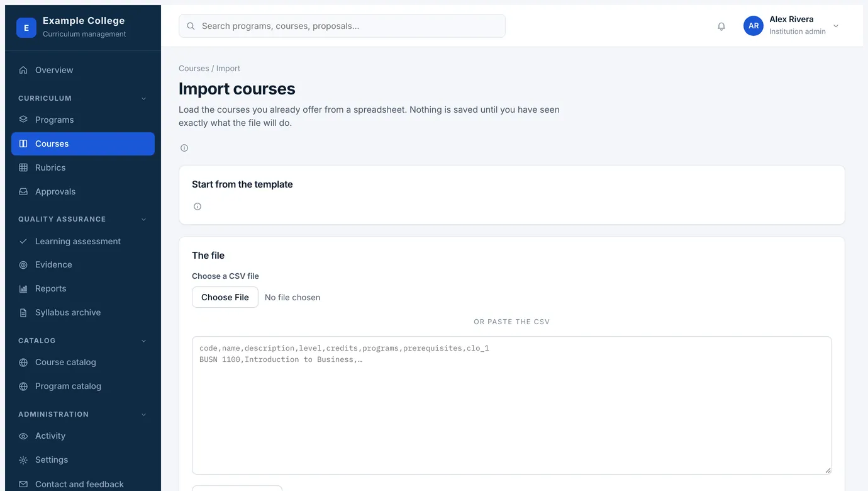Click the Course catalog globe icon
868x491 pixels.
[23, 363]
